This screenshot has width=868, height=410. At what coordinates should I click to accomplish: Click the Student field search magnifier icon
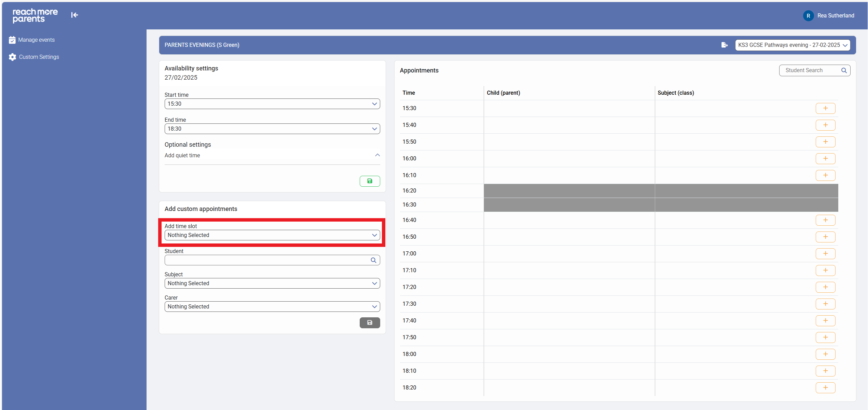click(x=373, y=260)
